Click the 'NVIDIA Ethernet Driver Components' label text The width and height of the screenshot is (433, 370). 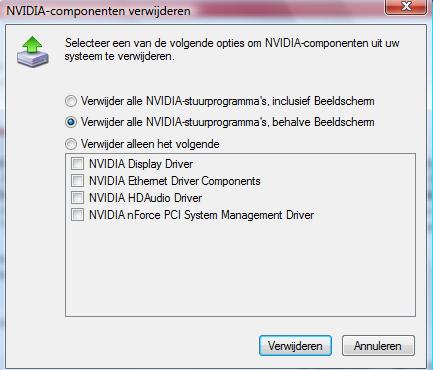pyautogui.click(x=175, y=181)
